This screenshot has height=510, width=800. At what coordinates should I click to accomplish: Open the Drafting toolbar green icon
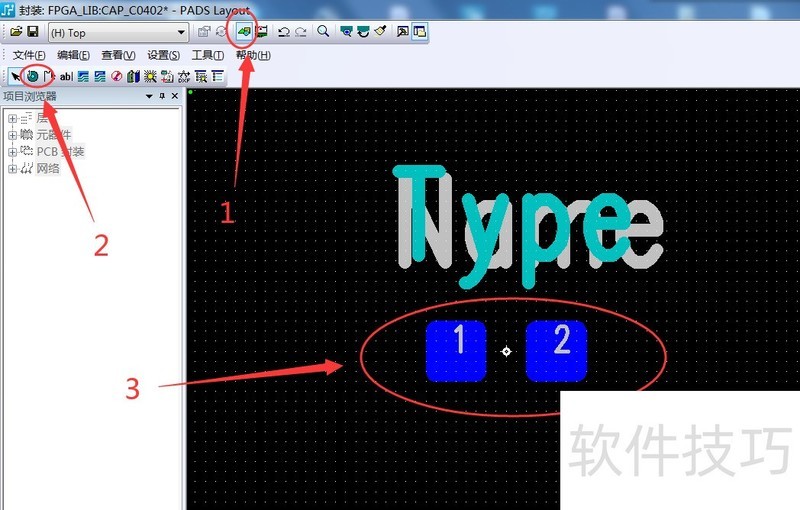click(x=243, y=32)
